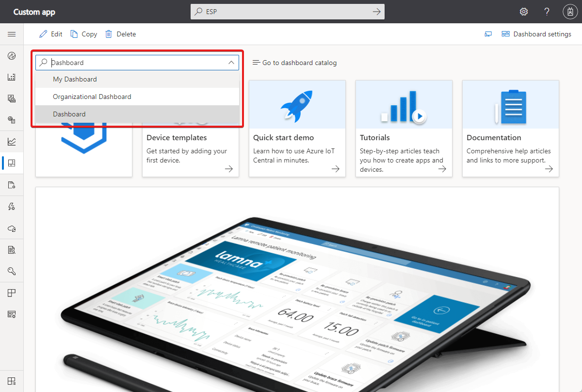Open the settings gear in header
Viewport: 582px width, 392px height.
524,12
